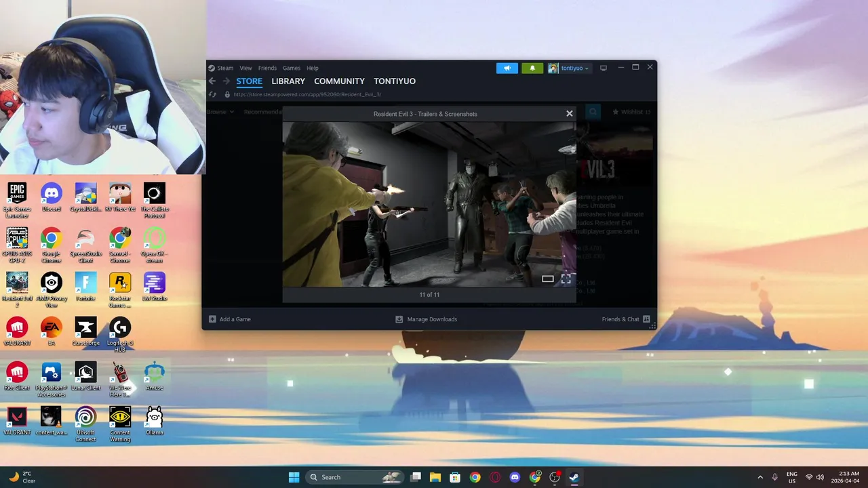868x488 pixels.
Task: Select the RV There Yet desktop icon
Action: coord(120,197)
